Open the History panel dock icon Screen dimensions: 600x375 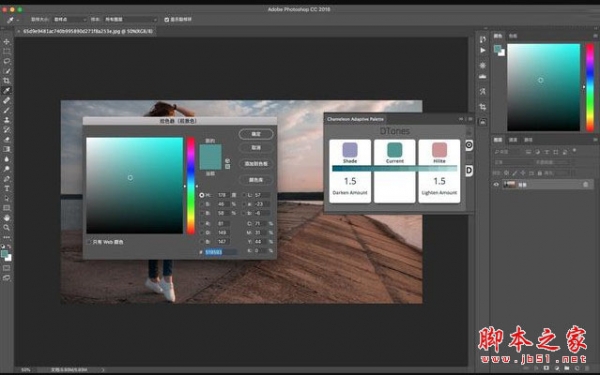click(483, 39)
